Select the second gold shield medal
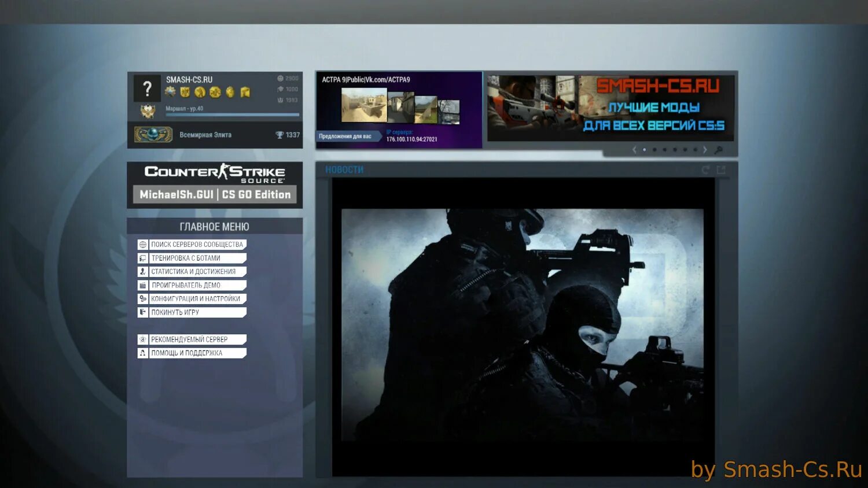 tap(185, 92)
